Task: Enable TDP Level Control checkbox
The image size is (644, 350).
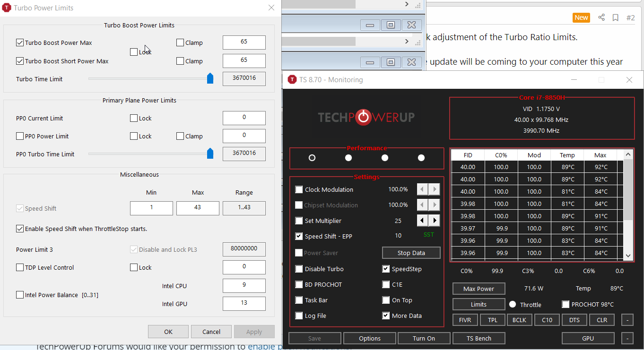Action: point(20,267)
